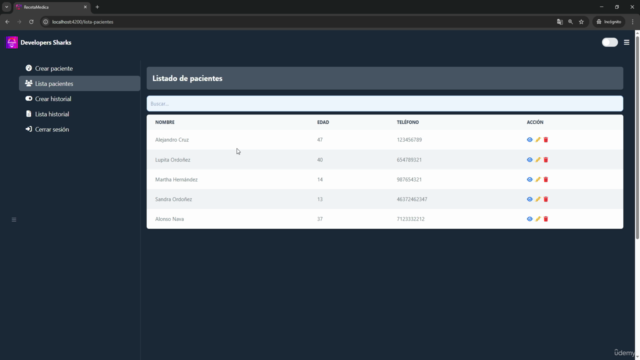Click the TELÉFONO column header
This screenshot has width=640, height=360.
click(x=408, y=122)
